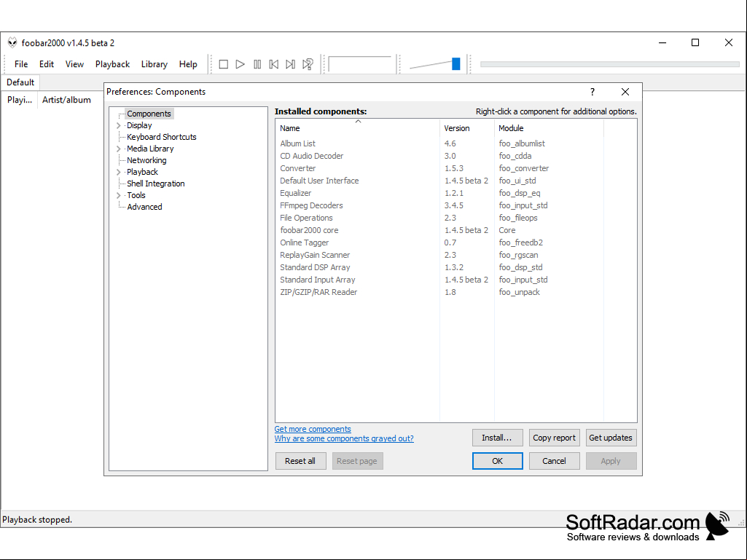Screen dimensions: 747x560
Task: Expand the Playback tree node
Action: [x=119, y=173]
